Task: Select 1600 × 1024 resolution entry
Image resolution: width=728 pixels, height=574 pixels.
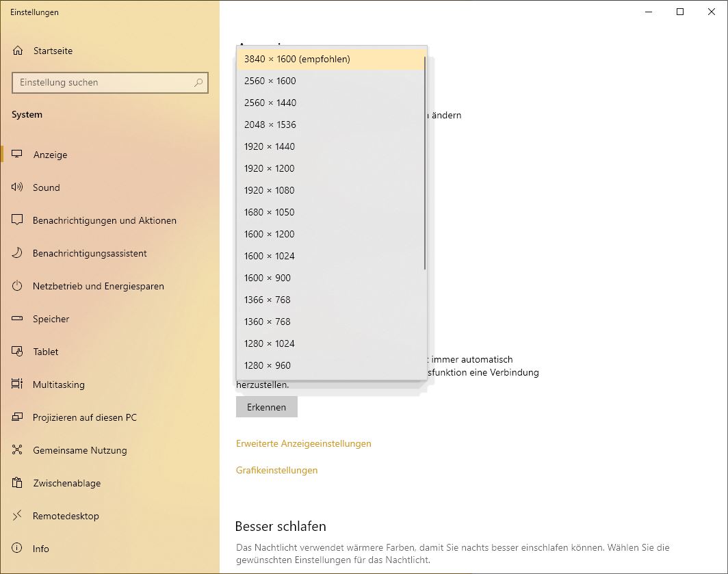Action: pos(330,255)
